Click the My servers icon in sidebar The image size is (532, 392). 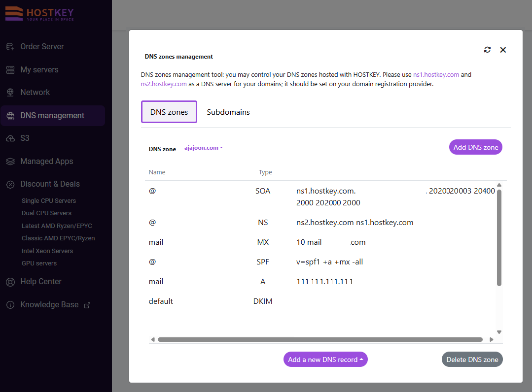pos(10,70)
